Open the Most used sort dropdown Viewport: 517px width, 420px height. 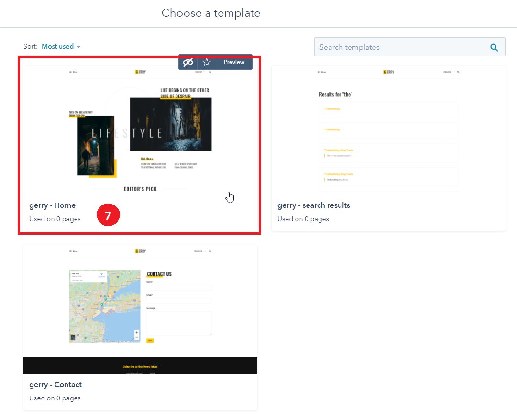click(61, 47)
